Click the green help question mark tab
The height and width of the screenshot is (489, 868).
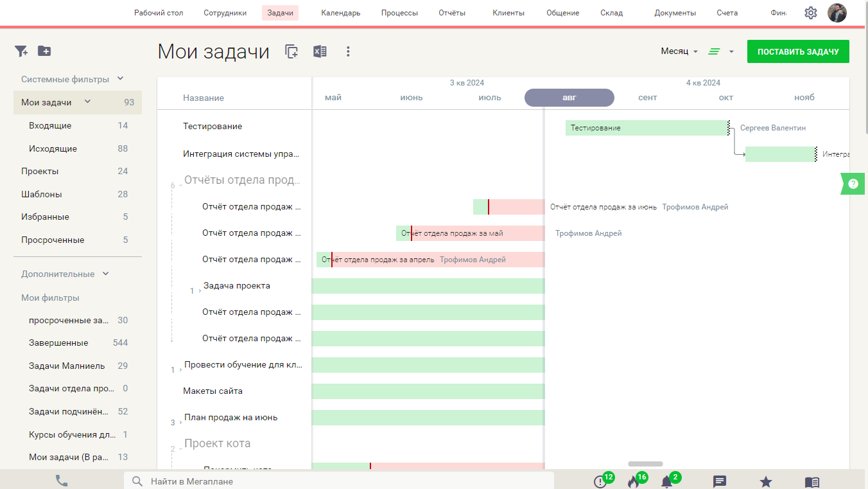(x=853, y=184)
